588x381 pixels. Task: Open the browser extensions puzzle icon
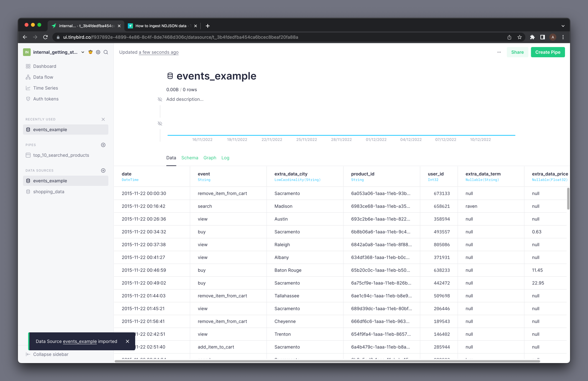[x=532, y=37]
